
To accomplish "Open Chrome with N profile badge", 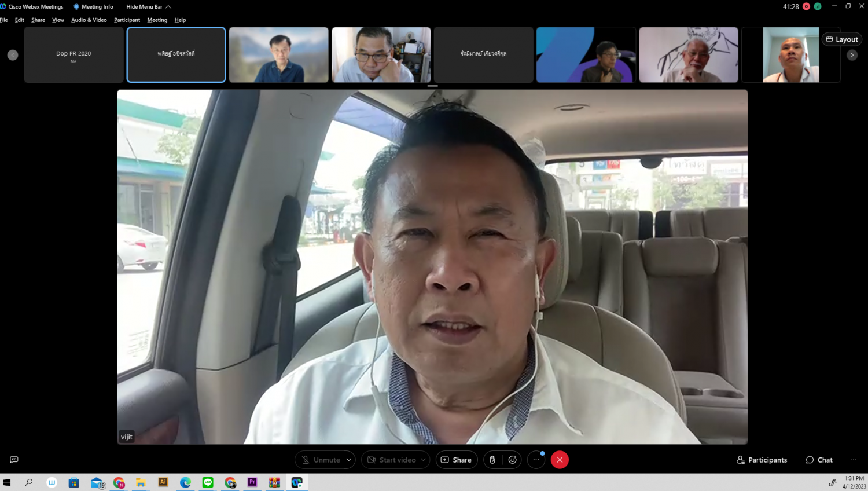I will 119,482.
